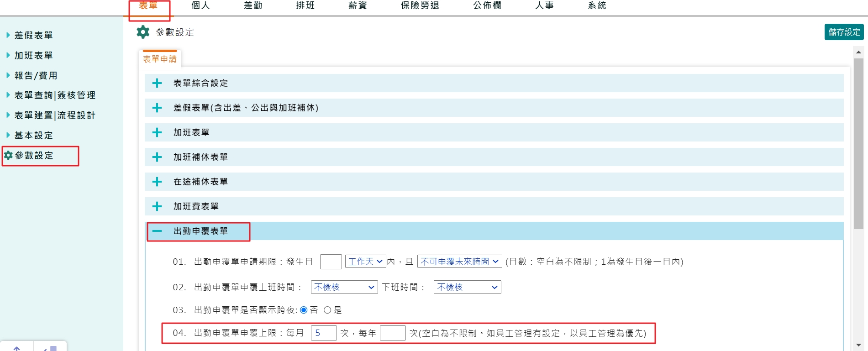Open the 工作天 dropdown

(365, 262)
